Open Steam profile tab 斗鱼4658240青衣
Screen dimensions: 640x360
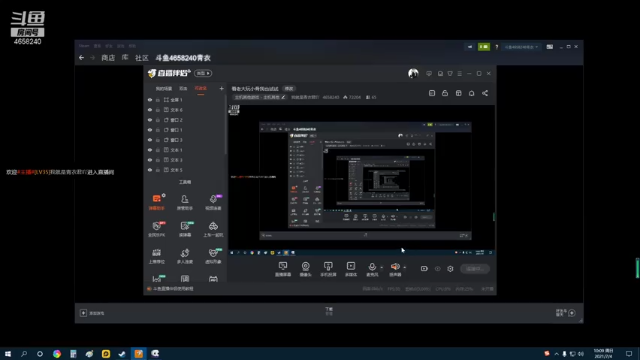[183, 58]
